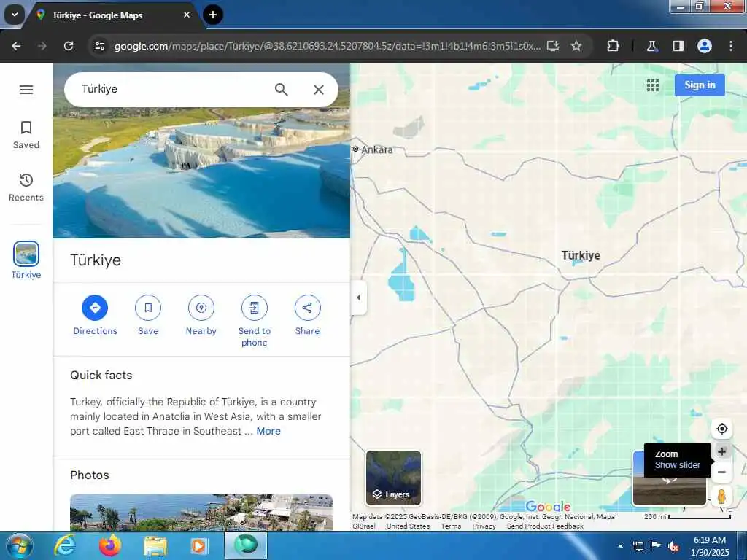Open Chrome Labs flask icon
The height and width of the screenshot is (560, 747).
coord(651,46)
